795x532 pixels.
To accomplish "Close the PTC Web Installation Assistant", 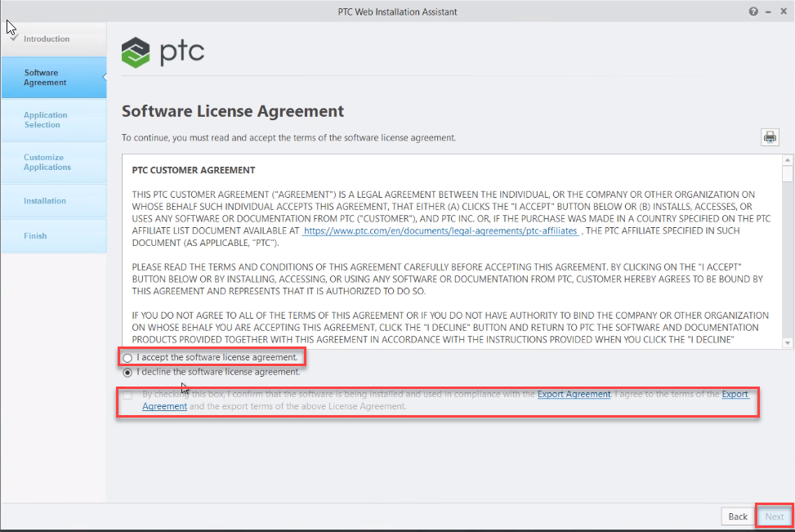I will pyautogui.click(x=784, y=11).
